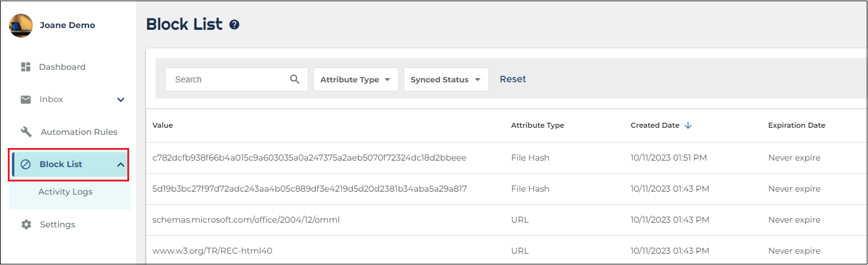Click the Automation Rules wrench icon

pos(26,132)
